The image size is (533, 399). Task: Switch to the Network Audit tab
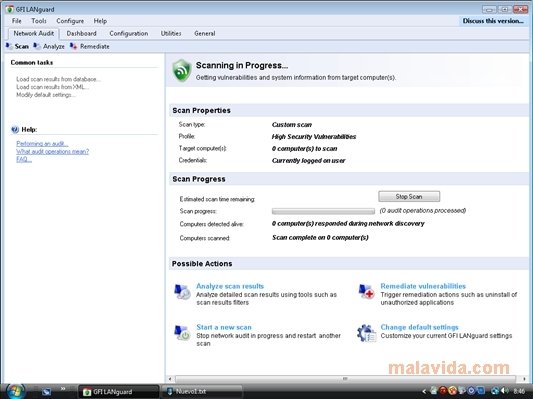pos(34,33)
